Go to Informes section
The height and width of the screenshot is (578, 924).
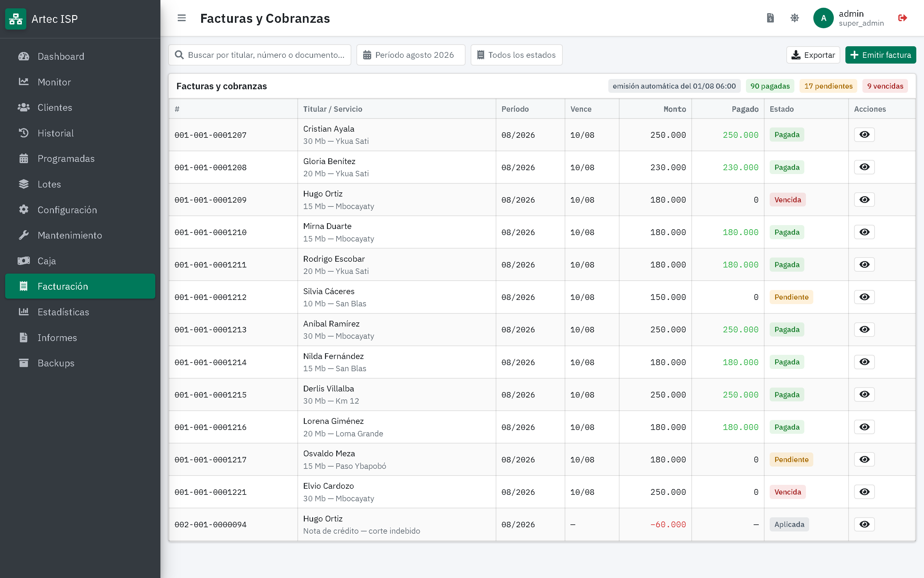coord(80,338)
